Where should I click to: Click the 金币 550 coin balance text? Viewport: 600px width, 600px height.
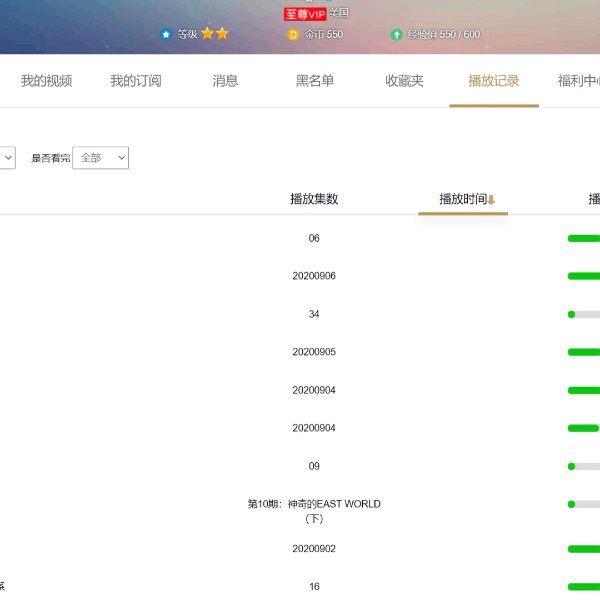coord(324,34)
